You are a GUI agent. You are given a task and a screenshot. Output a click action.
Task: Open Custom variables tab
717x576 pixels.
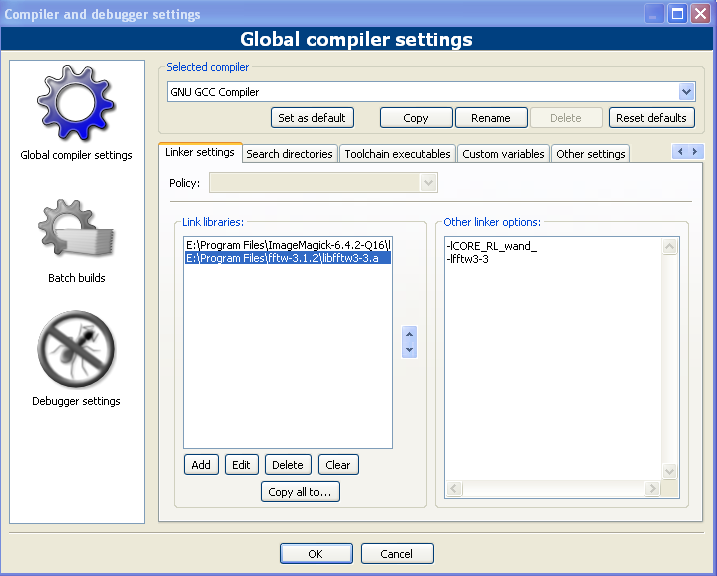coord(503,154)
